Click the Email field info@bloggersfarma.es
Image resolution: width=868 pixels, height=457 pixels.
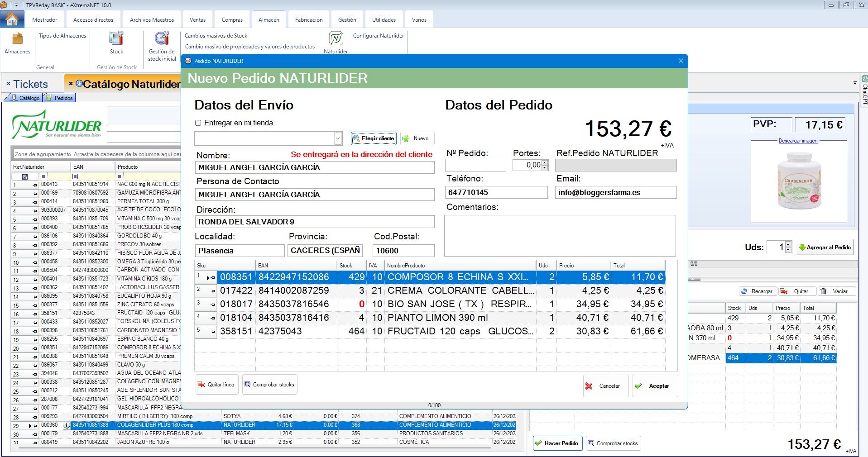point(616,192)
